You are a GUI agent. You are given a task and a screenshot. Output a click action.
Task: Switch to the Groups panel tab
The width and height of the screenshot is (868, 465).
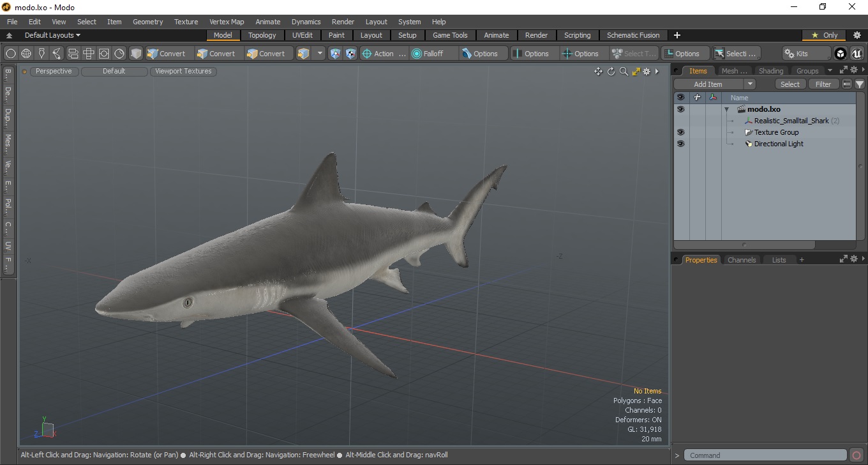[807, 71]
